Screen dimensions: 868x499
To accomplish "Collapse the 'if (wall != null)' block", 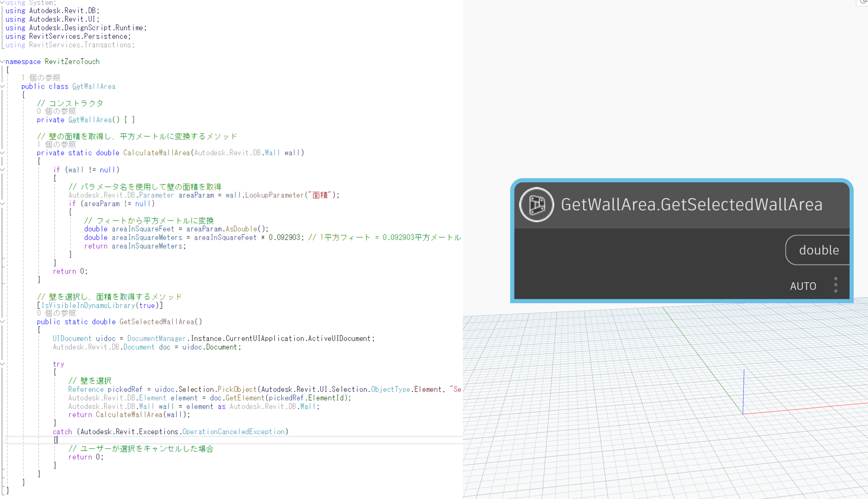I will coord(3,170).
